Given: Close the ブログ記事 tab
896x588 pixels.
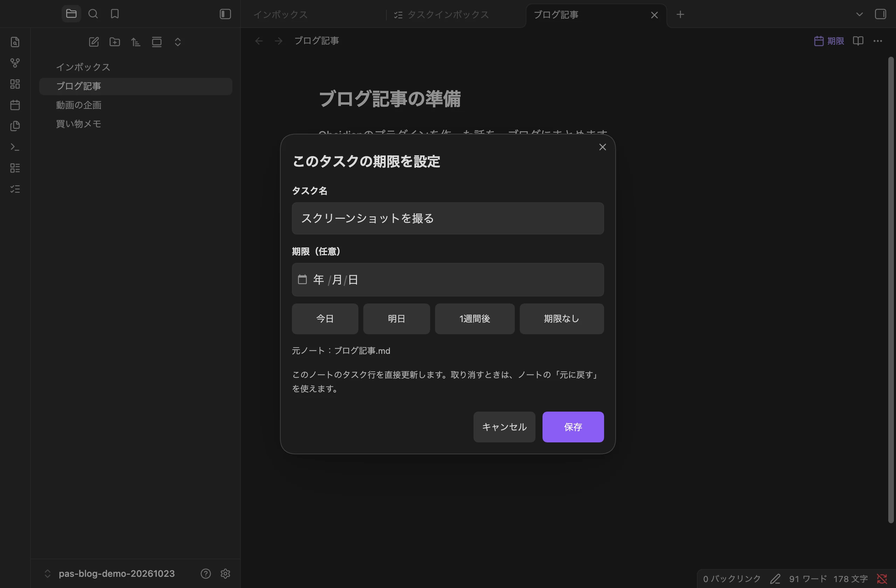Looking at the screenshot, I should (x=654, y=15).
